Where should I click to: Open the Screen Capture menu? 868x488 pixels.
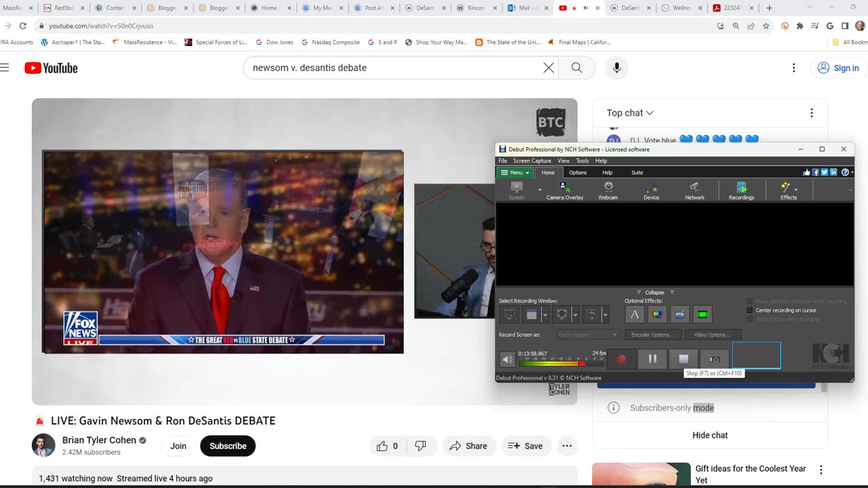tap(532, 161)
